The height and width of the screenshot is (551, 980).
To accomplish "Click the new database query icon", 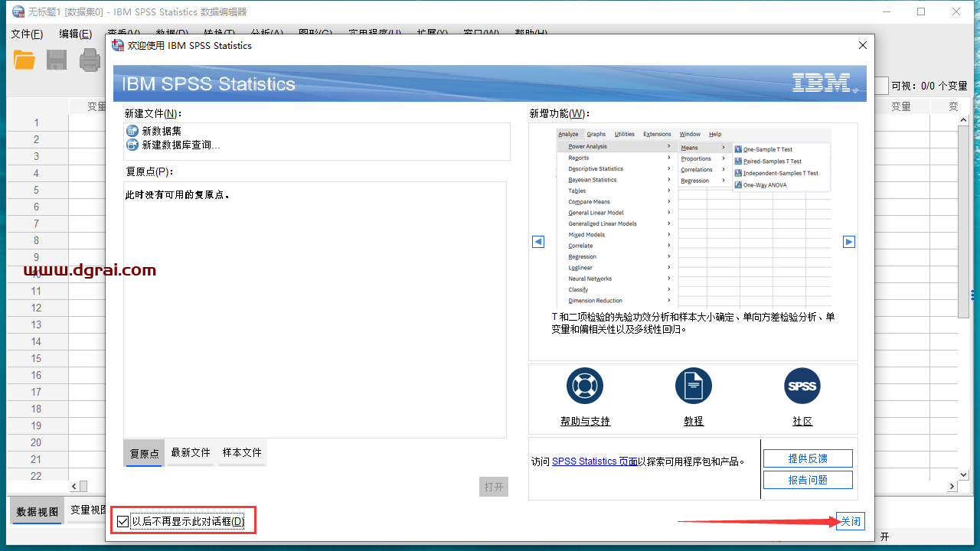I will point(132,144).
